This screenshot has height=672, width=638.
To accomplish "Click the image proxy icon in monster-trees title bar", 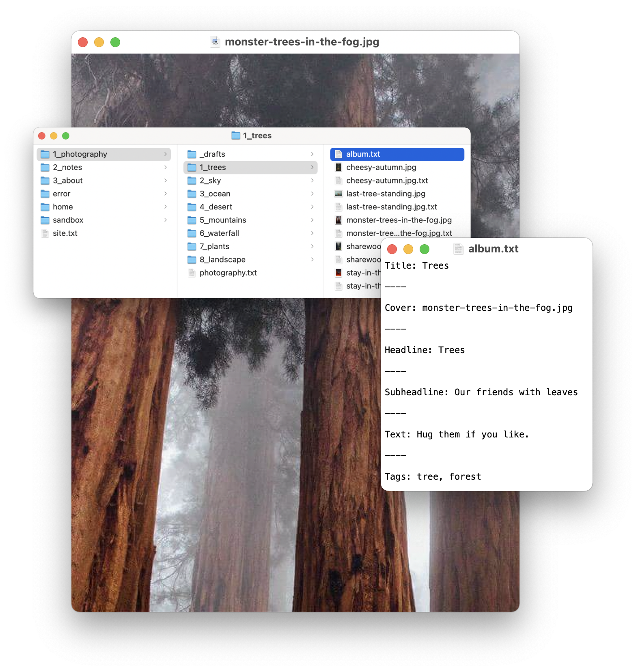I will pos(215,42).
